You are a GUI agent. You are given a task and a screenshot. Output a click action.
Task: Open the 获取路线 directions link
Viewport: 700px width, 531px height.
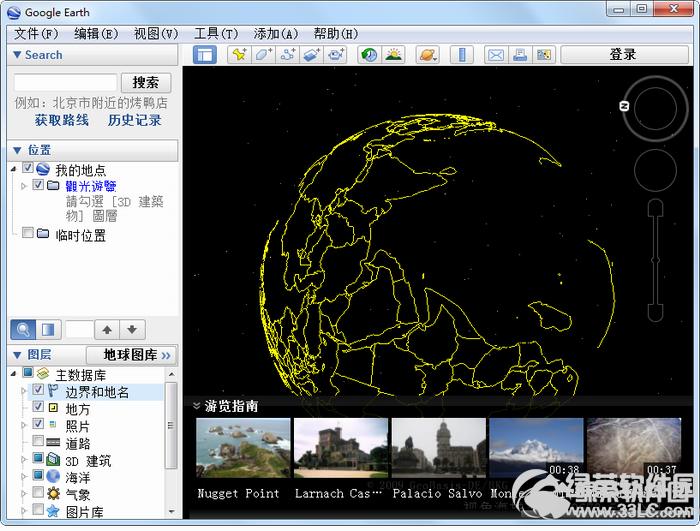click(x=62, y=120)
